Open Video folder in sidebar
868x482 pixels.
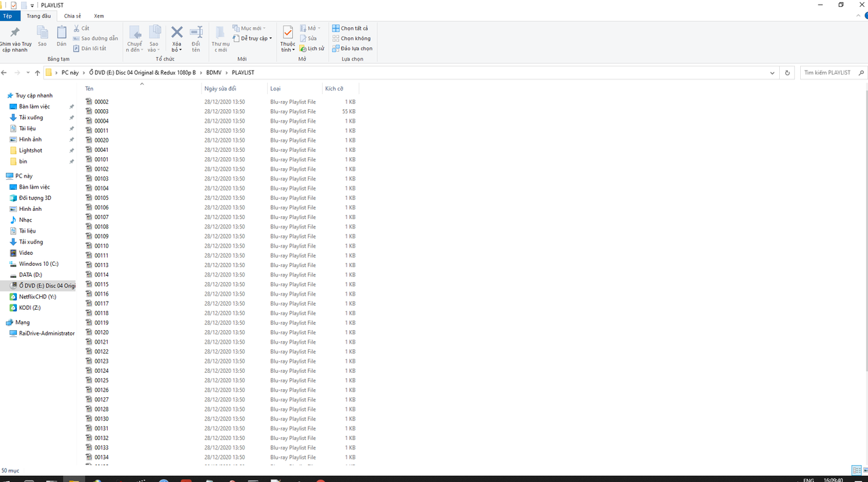point(26,253)
